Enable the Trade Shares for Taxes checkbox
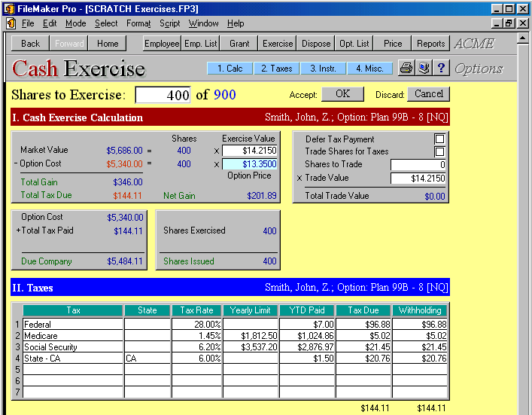 [439, 151]
